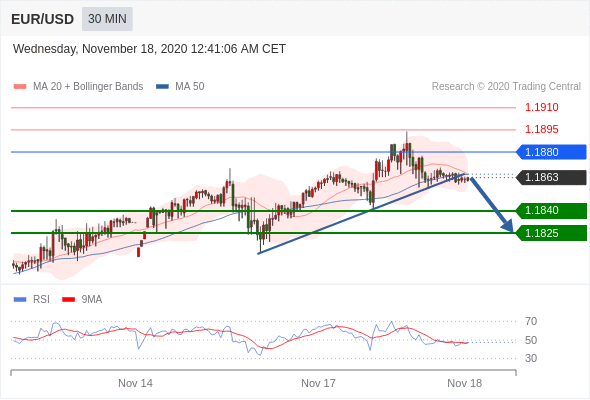
Task: Click the Research © 2020 Trading Central credit
Action: [506, 87]
